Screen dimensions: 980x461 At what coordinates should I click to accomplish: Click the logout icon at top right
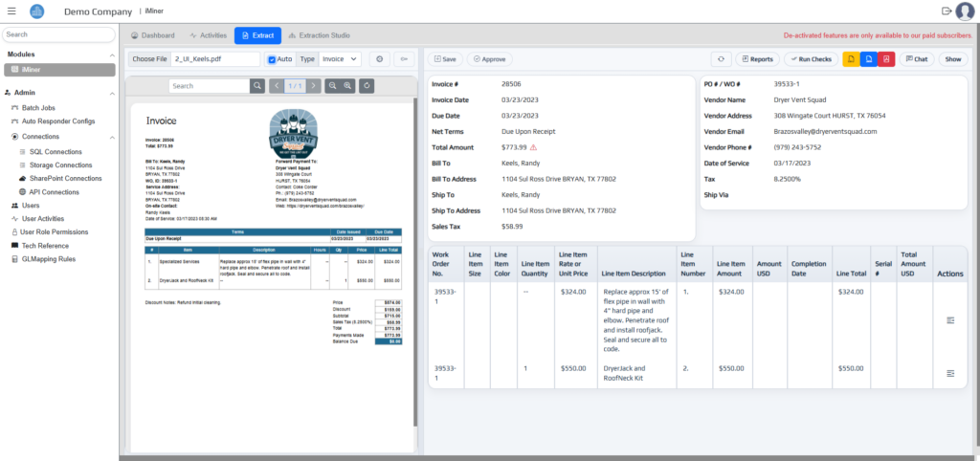click(x=947, y=11)
